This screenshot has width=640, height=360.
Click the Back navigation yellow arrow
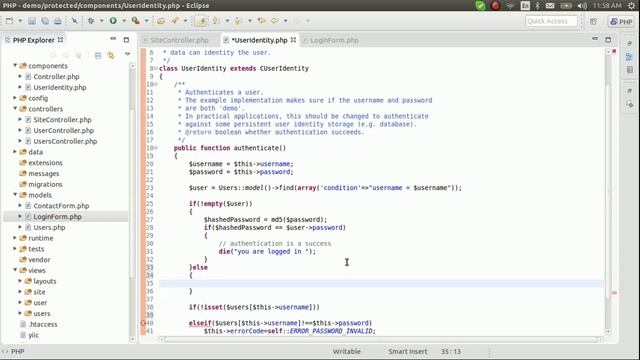coord(275,21)
